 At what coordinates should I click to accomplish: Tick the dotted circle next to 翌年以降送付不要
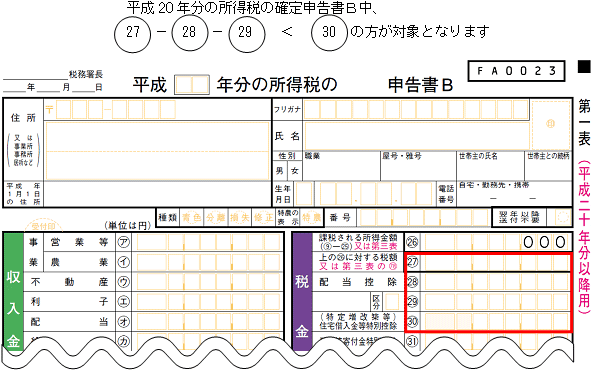coord(563,217)
